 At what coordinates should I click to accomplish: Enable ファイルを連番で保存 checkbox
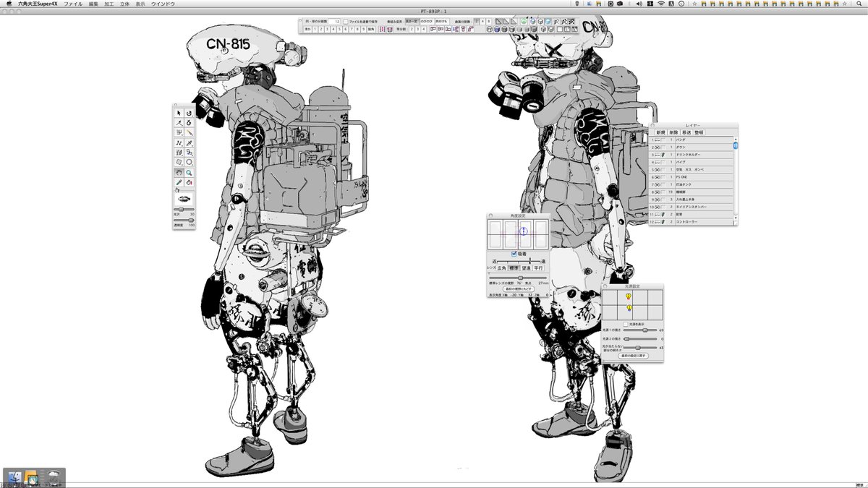[346, 22]
